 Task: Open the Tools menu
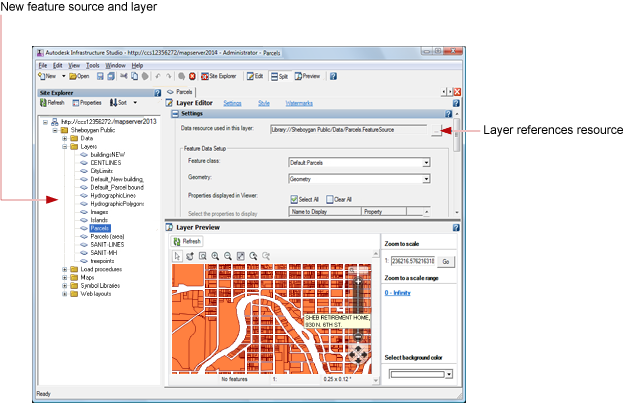93,65
